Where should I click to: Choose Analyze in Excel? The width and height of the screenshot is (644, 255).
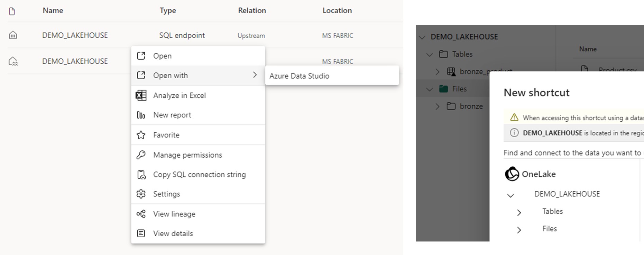(x=198, y=95)
